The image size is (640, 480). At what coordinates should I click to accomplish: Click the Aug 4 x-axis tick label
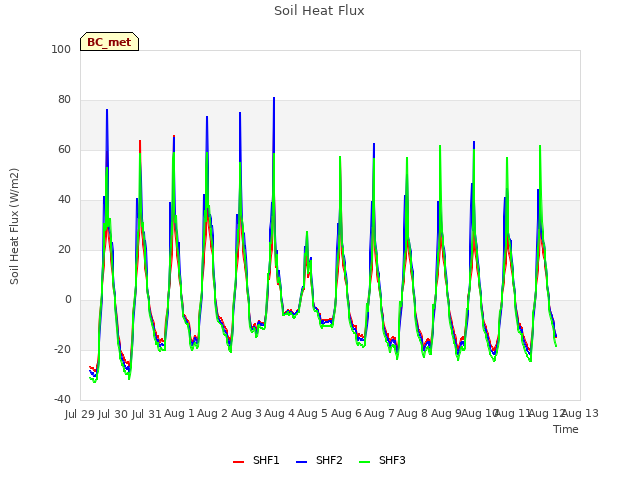279,413
